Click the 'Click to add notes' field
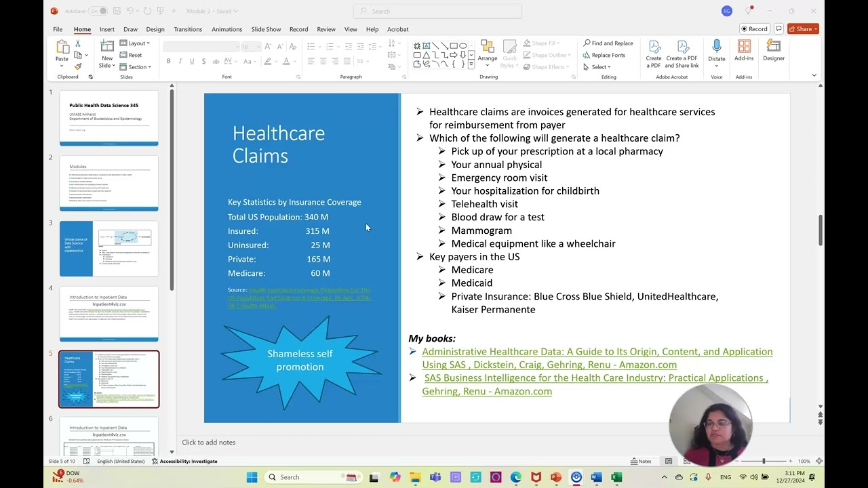 pyautogui.click(x=209, y=443)
